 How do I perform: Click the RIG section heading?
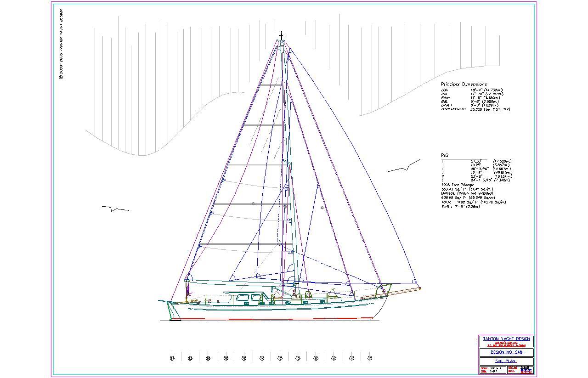(x=444, y=156)
